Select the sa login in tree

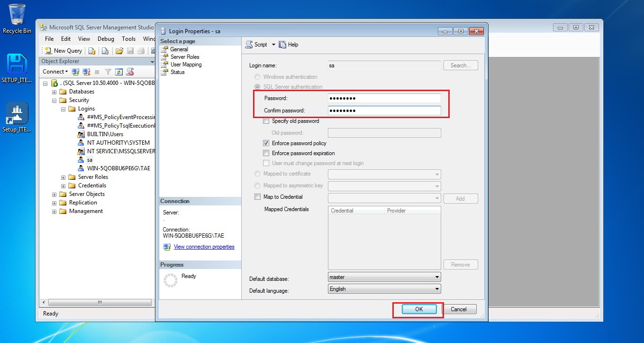coord(90,160)
